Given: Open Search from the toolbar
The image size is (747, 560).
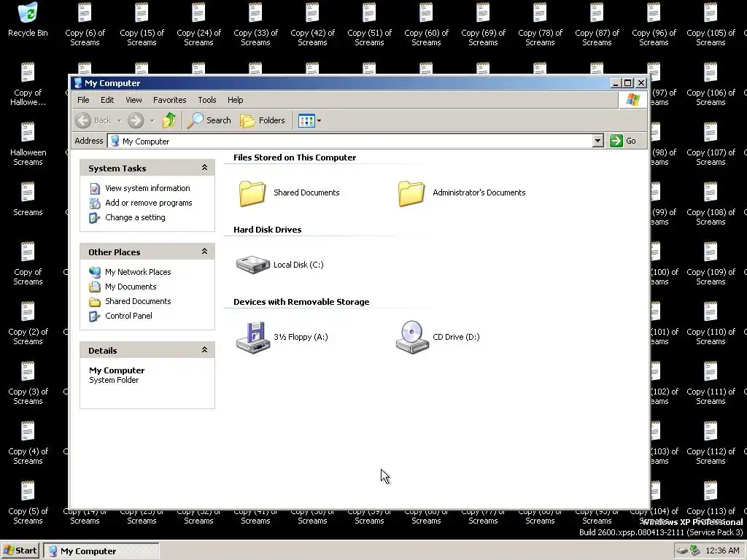Looking at the screenshot, I should 209,120.
